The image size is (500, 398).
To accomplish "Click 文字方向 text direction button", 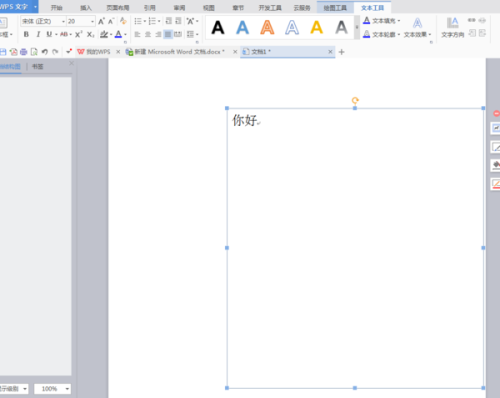I will (453, 28).
